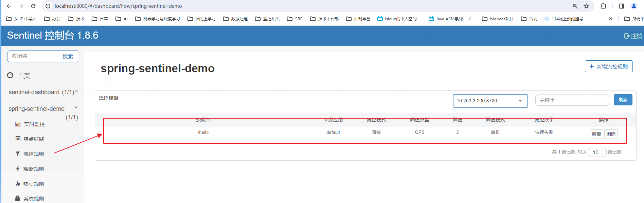Select the QPS threshold type cell
The image size is (644, 203).
(x=419, y=133)
